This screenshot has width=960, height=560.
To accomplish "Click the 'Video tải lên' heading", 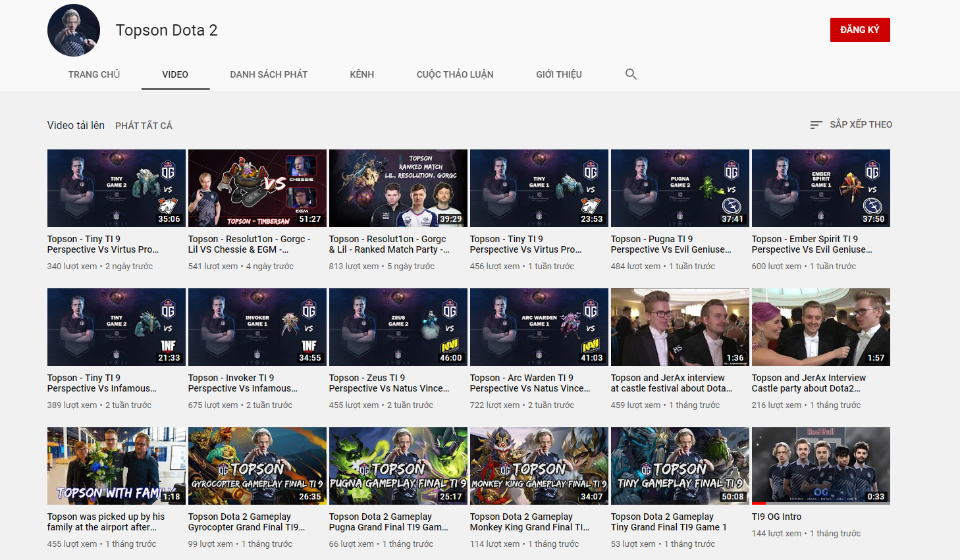I will click(76, 125).
